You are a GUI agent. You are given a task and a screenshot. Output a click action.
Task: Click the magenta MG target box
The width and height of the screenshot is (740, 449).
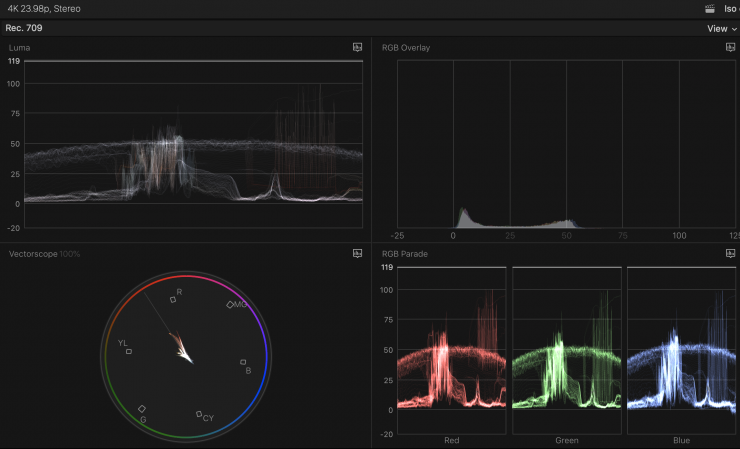[230, 304]
